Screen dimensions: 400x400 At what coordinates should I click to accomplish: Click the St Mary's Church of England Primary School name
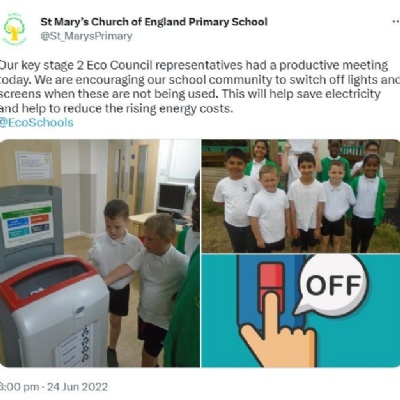pos(154,22)
